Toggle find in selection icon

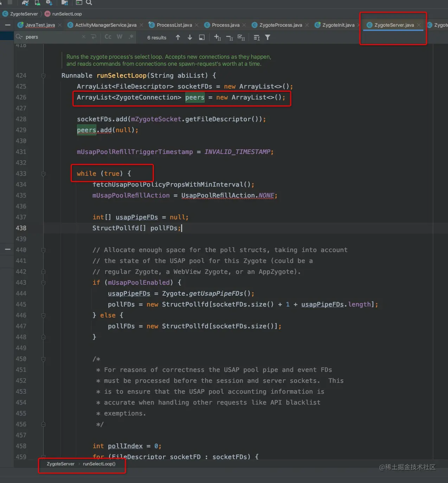[257, 37]
